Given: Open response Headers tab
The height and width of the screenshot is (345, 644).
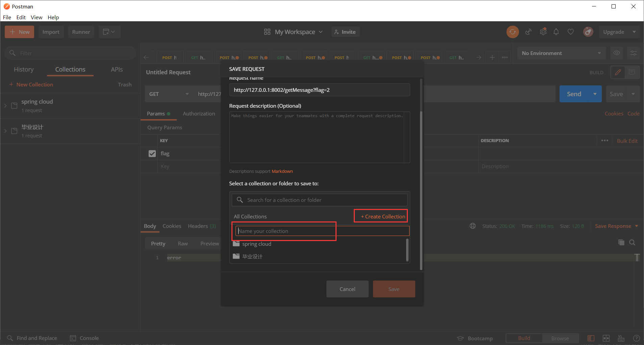Looking at the screenshot, I should [202, 226].
